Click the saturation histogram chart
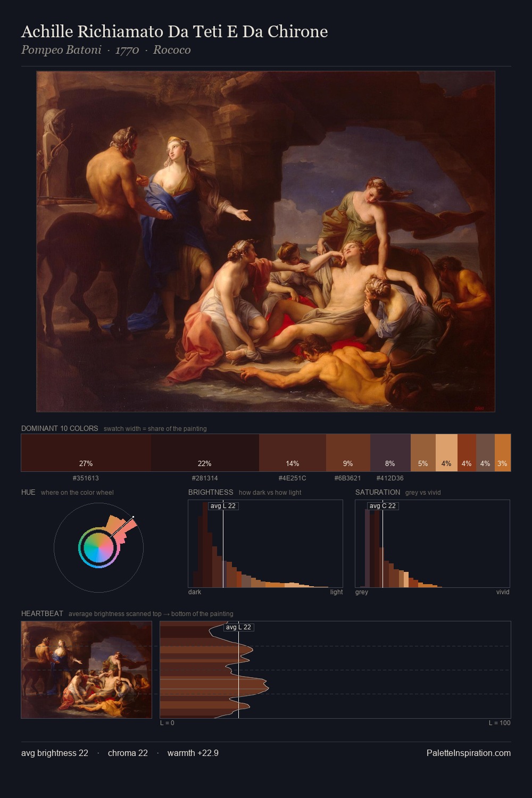The height and width of the screenshot is (798, 532). pyautogui.click(x=433, y=544)
